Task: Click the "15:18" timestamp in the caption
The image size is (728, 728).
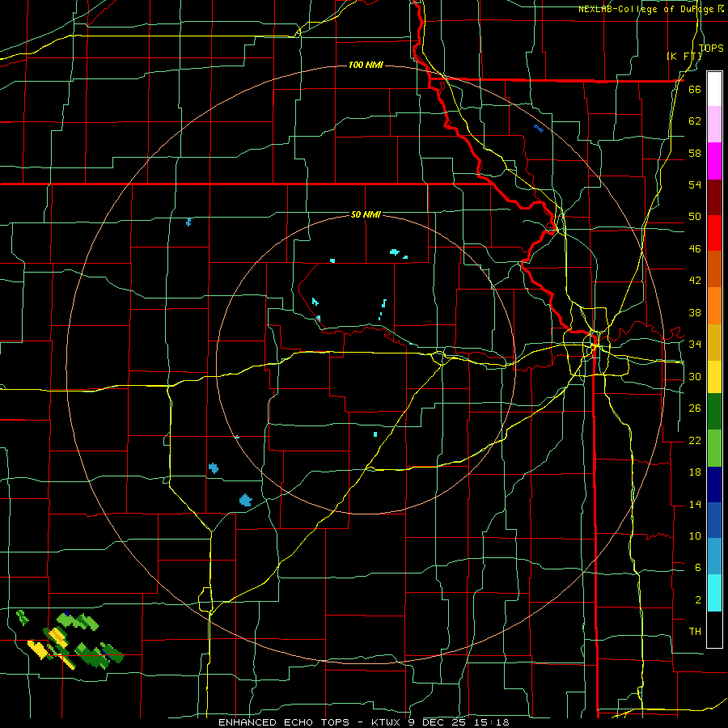Action: click(x=492, y=722)
